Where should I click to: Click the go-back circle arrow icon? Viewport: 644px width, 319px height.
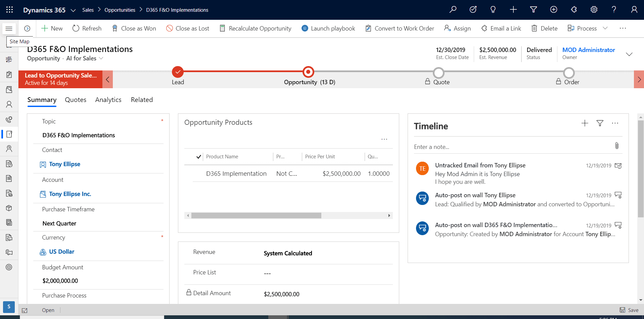27,29
